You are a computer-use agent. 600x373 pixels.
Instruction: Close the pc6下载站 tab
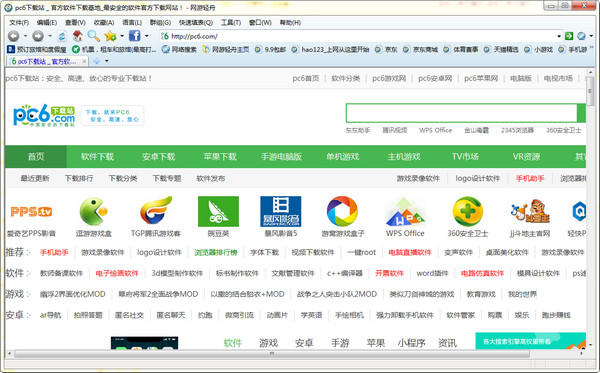84,61
